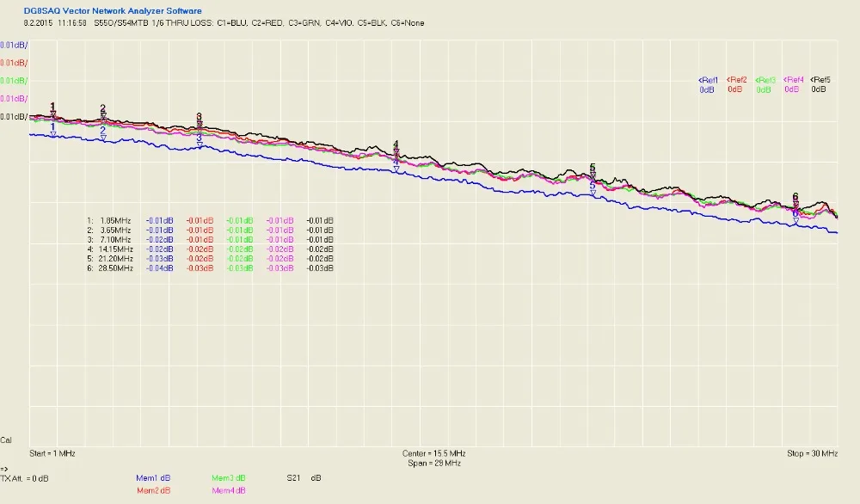
Task: Click blue trace marker 2 triangle
Action: coord(103,138)
